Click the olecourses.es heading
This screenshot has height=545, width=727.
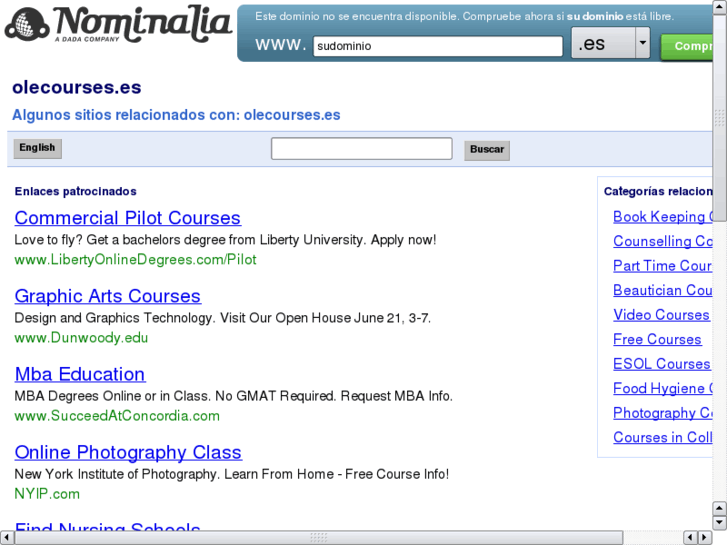[77, 88]
